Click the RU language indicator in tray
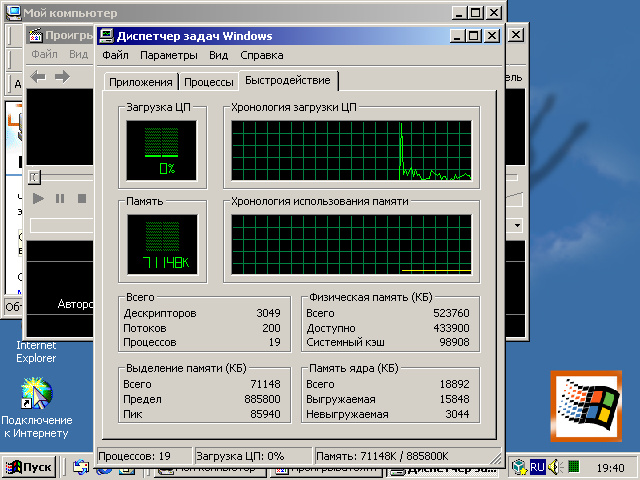The height and width of the screenshot is (480, 640). click(x=538, y=467)
